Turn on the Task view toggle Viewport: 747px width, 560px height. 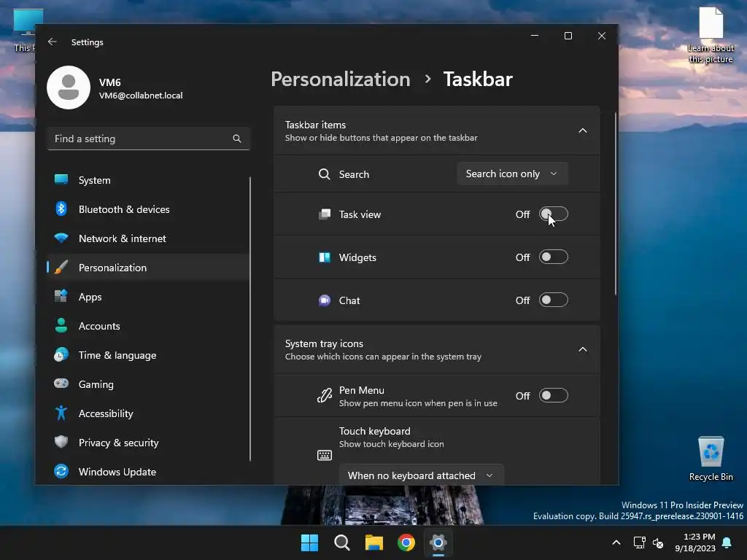(x=554, y=214)
